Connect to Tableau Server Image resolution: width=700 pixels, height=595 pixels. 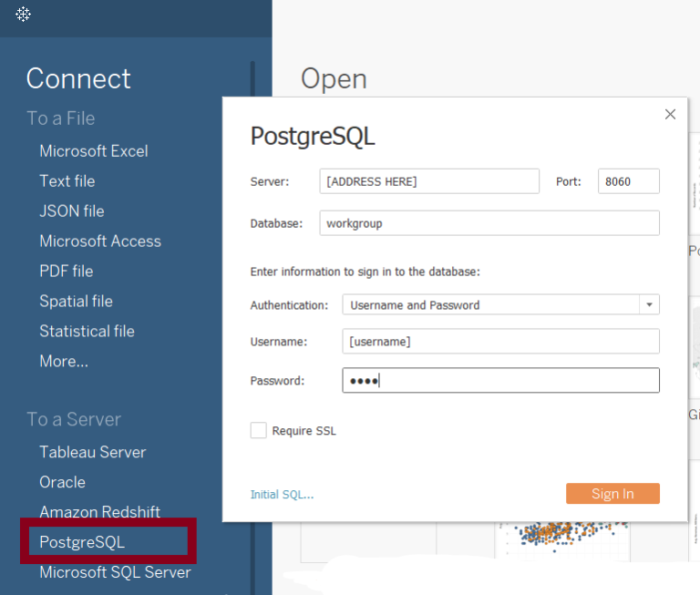[92, 453]
